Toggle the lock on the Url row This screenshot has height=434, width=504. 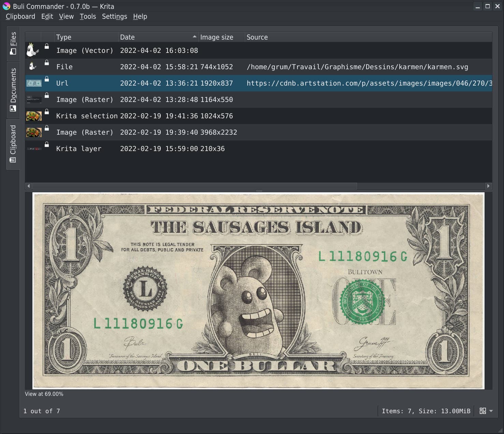point(47,79)
